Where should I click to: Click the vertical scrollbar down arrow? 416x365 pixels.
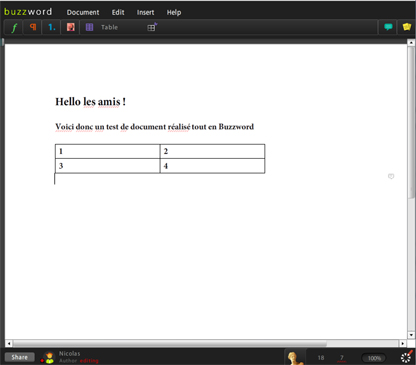411,335
